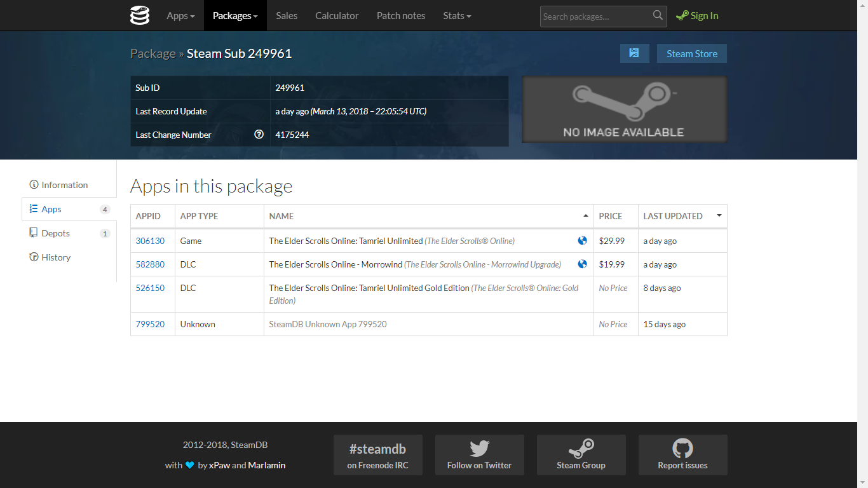Open the Apps dropdown in navbar

(180, 15)
